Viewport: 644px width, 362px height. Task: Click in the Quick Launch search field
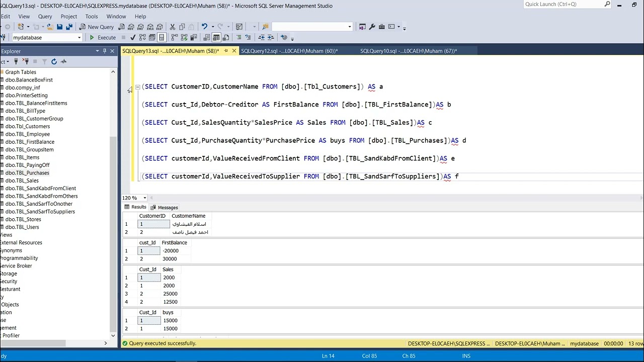(562, 5)
